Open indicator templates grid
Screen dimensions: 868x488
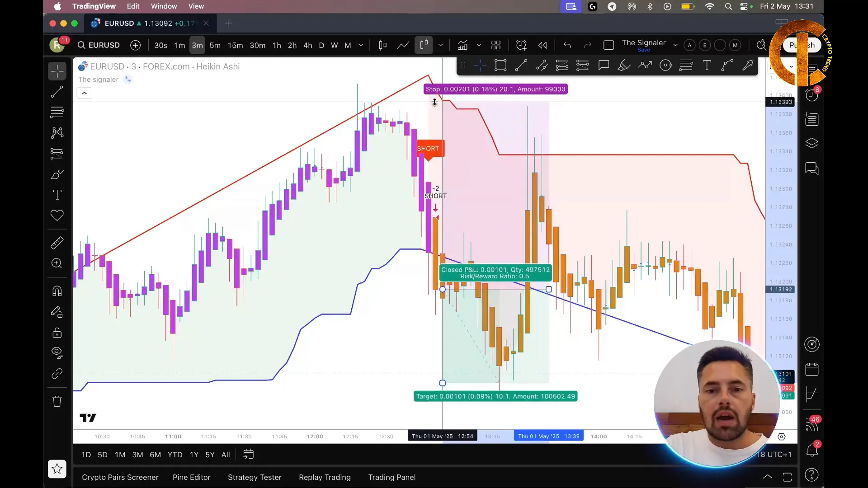click(x=496, y=45)
